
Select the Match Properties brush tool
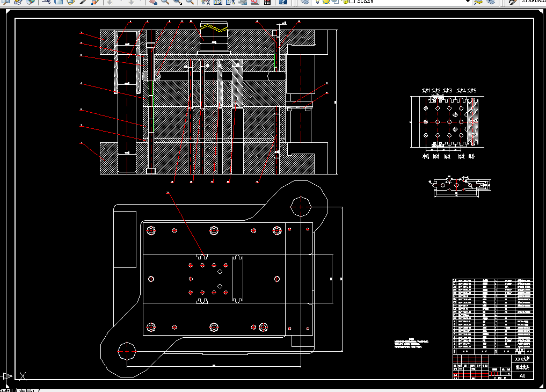pyautogui.click(x=83, y=2)
